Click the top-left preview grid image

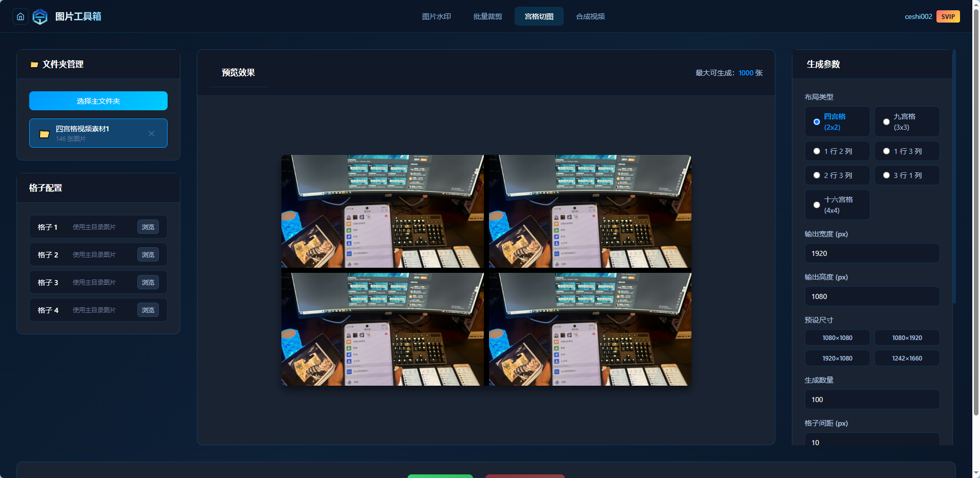382,211
